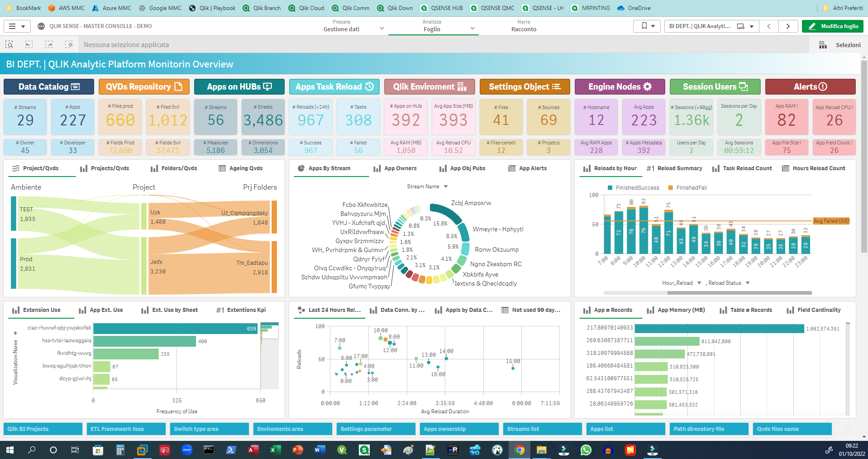
Task: Open the hamburger navigation menu
Action: pyautogui.click(x=12, y=26)
